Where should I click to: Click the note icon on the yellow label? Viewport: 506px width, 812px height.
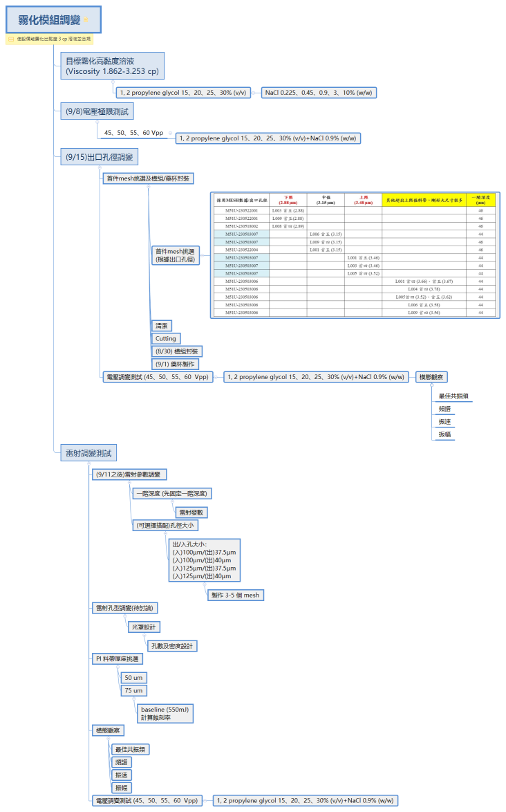coord(11,39)
